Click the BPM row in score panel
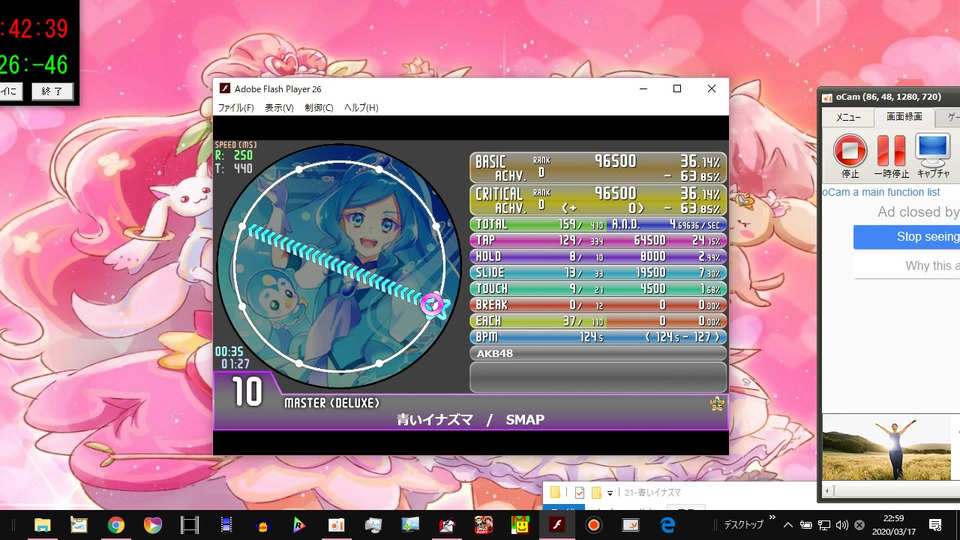The image size is (960, 540). (x=598, y=337)
